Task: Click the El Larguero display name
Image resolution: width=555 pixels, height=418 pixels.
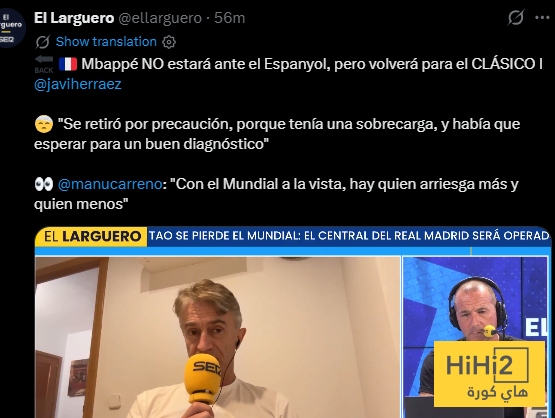Action: point(74,18)
